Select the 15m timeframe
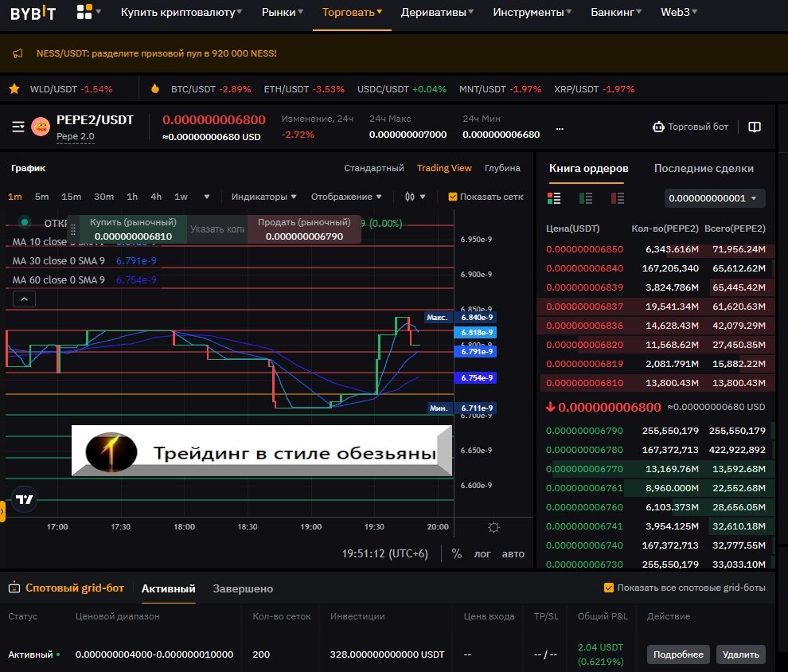 [72, 197]
